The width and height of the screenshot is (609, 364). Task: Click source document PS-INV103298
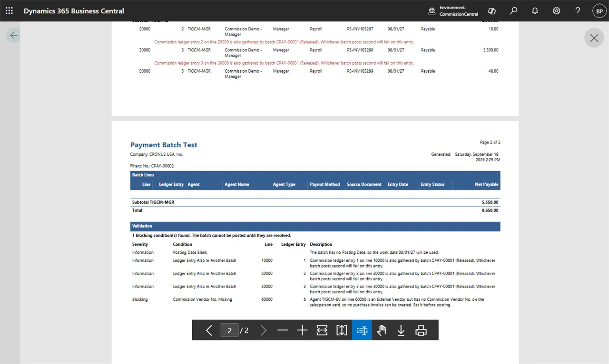(360, 50)
